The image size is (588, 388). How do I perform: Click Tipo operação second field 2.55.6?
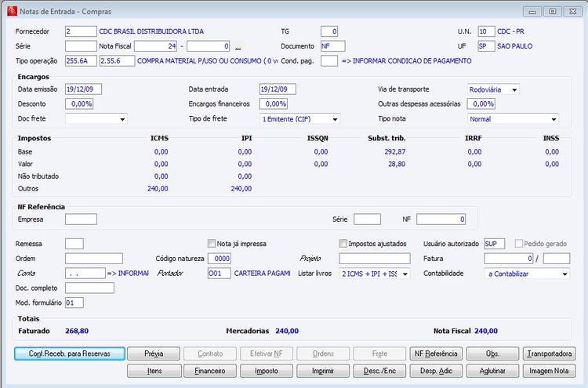pyautogui.click(x=118, y=60)
